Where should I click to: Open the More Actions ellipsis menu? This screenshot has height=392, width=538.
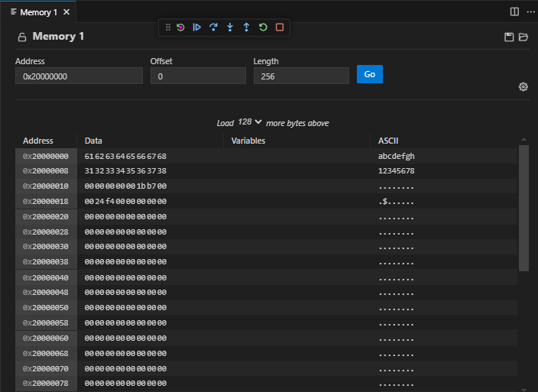[x=530, y=12]
